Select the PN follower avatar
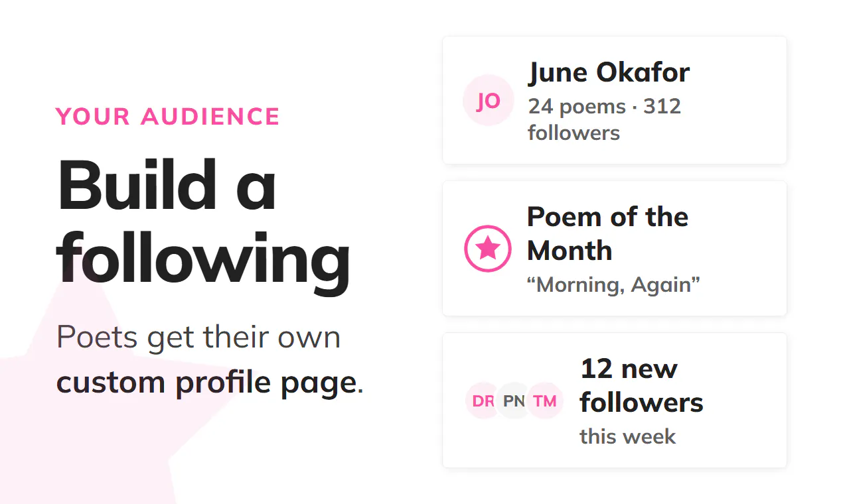 click(x=514, y=401)
